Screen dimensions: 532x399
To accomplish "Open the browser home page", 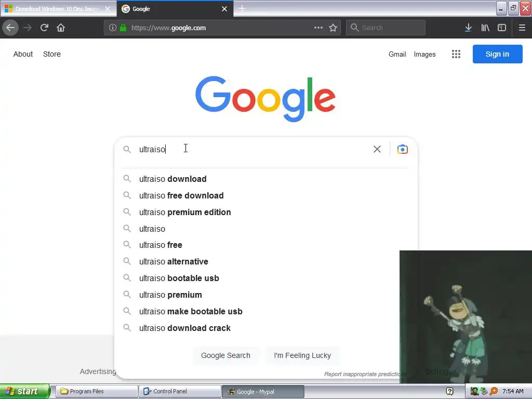I will tap(61, 28).
